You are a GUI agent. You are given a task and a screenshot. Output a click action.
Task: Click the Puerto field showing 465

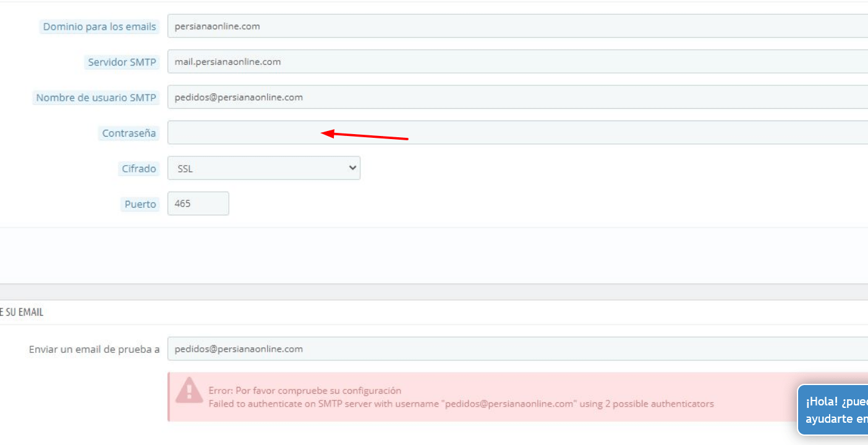click(x=198, y=203)
